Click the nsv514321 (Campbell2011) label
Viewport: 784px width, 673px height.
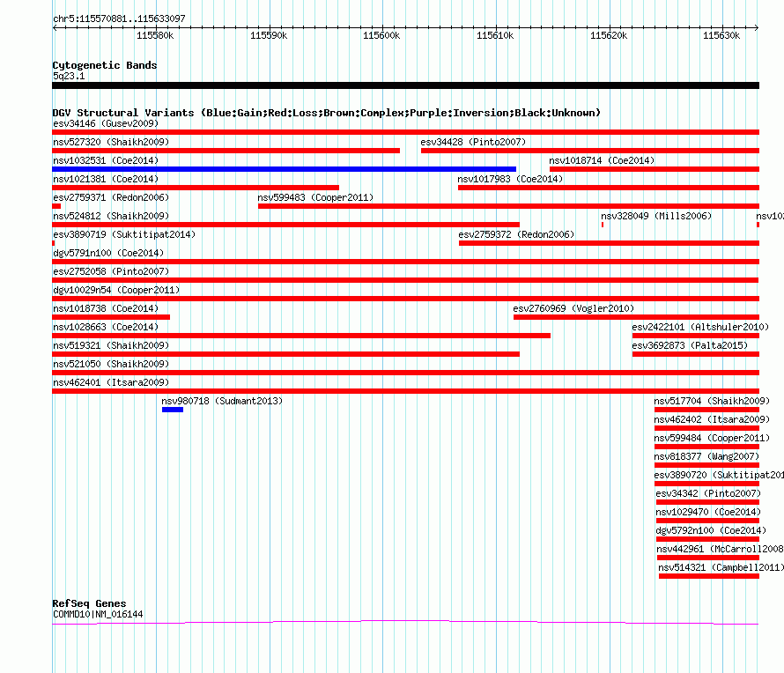point(721,567)
